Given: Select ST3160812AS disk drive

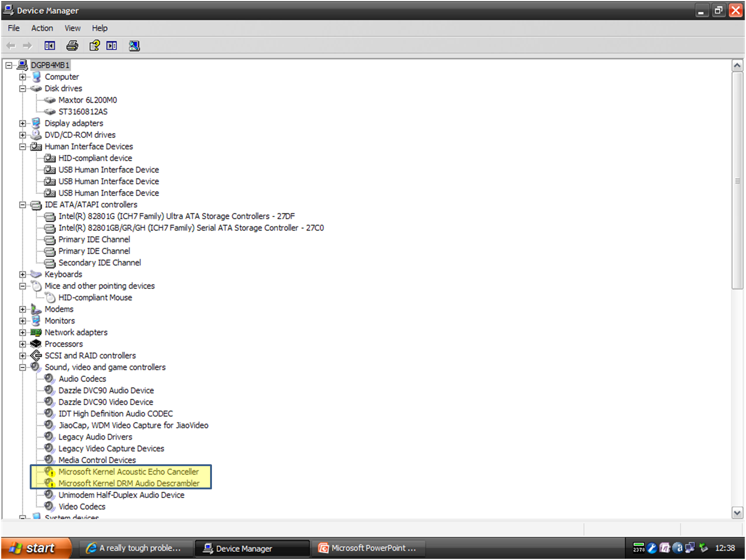Looking at the screenshot, I should click(x=83, y=112).
